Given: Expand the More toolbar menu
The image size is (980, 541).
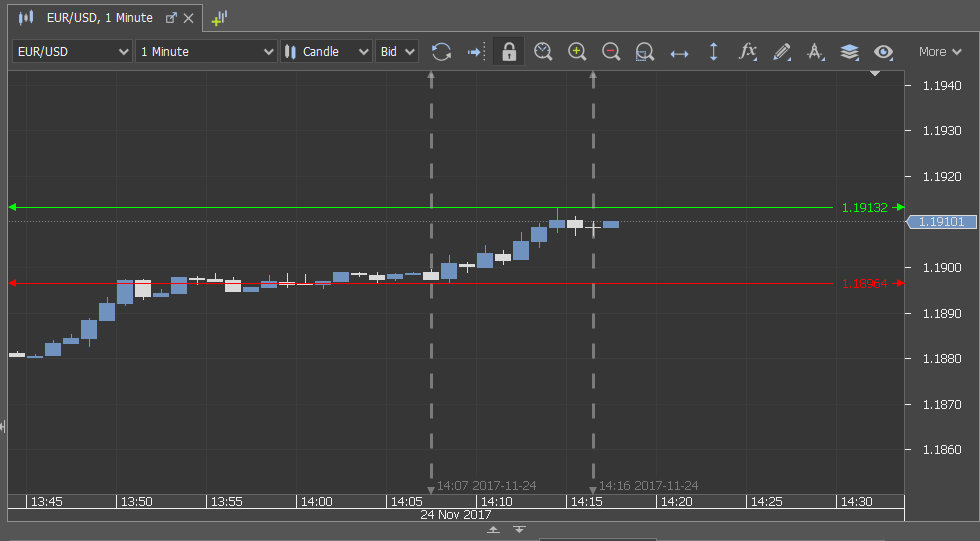Looking at the screenshot, I should [939, 52].
